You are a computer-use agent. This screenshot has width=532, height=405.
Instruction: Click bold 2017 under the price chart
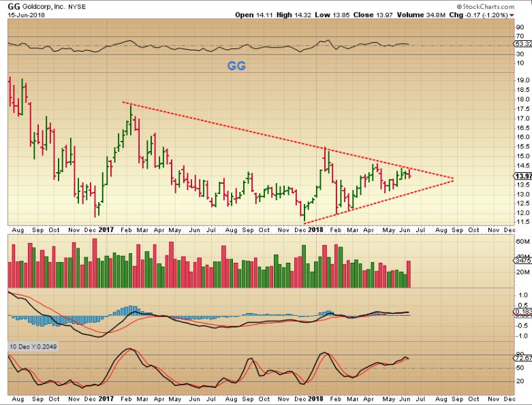(106, 230)
